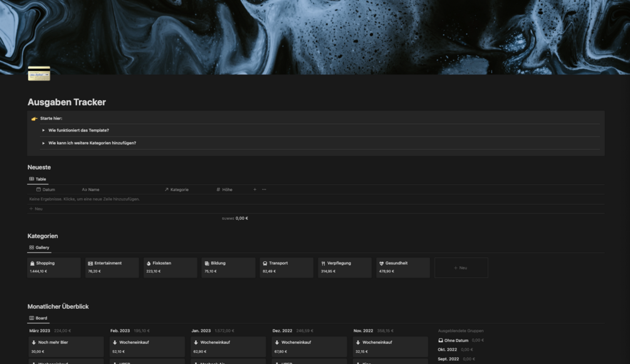Screen dimensions: 630x364
Task: Click the Nov. 2022 group header
Action: 363,331
